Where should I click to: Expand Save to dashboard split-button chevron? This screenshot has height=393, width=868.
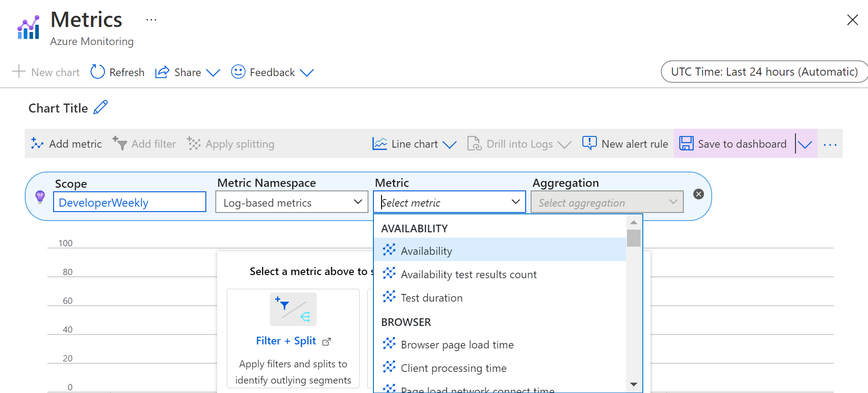pyautogui.click(x=805, y=145)
